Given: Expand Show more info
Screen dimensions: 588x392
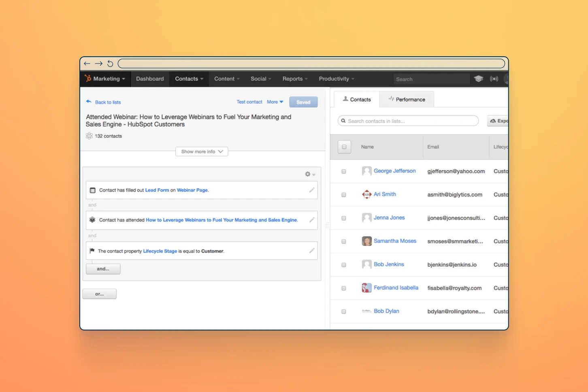Looking at the screenshot, I should [202, 151].
